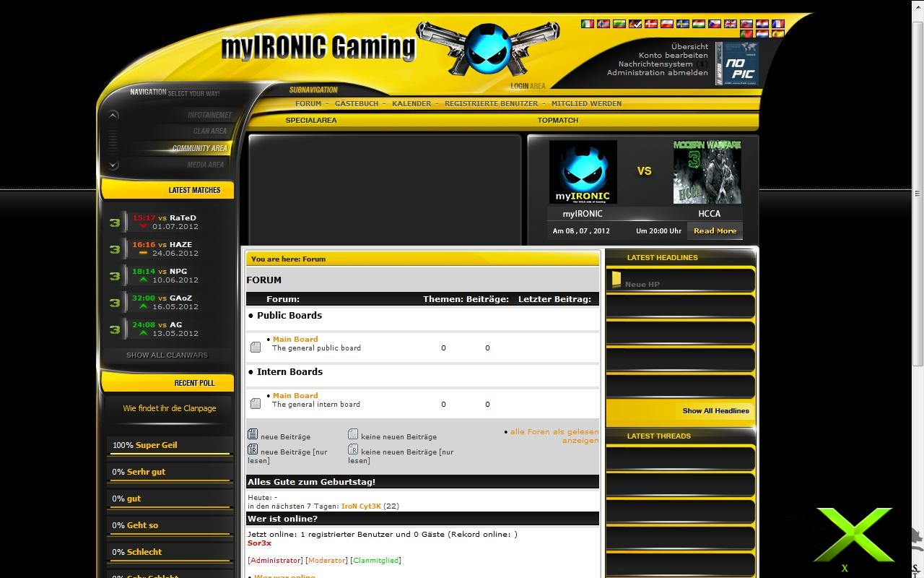Click Show All Headlines button
This screenshot has width=924, height=578.
716,410
